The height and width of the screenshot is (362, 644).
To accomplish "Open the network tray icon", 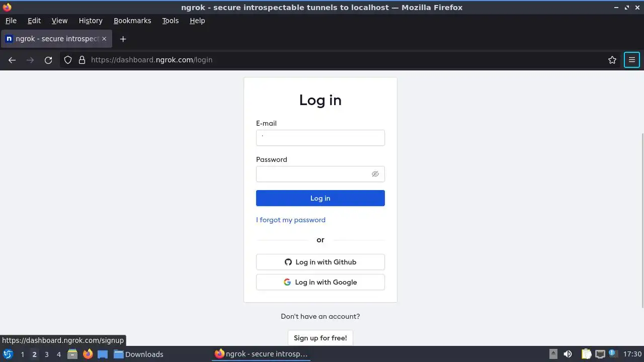I will (x=600, y=354).
